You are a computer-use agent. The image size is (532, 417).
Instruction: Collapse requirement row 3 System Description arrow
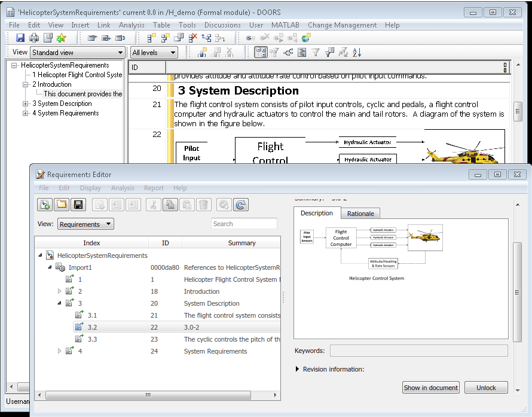point(59,303)
